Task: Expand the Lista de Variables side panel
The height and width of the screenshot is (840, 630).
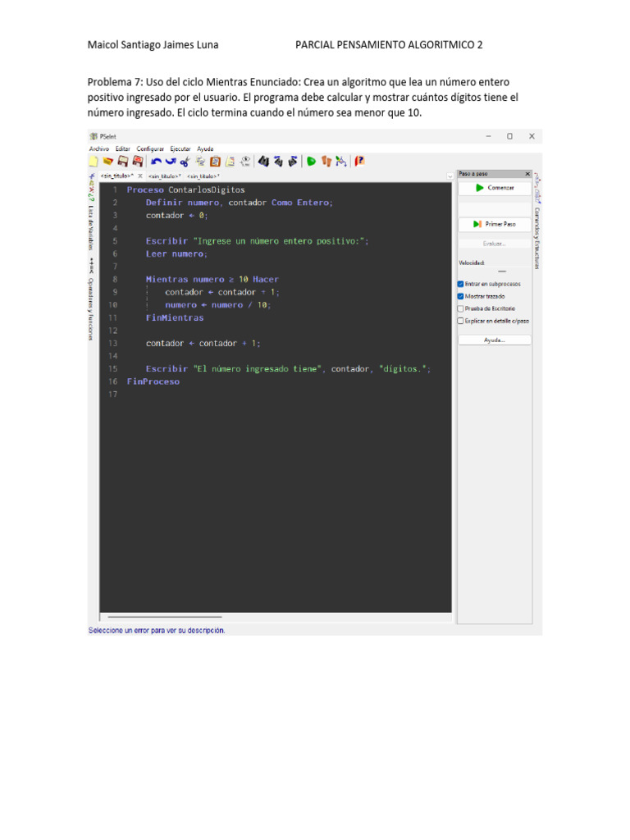Action: (x=91, y=226)
